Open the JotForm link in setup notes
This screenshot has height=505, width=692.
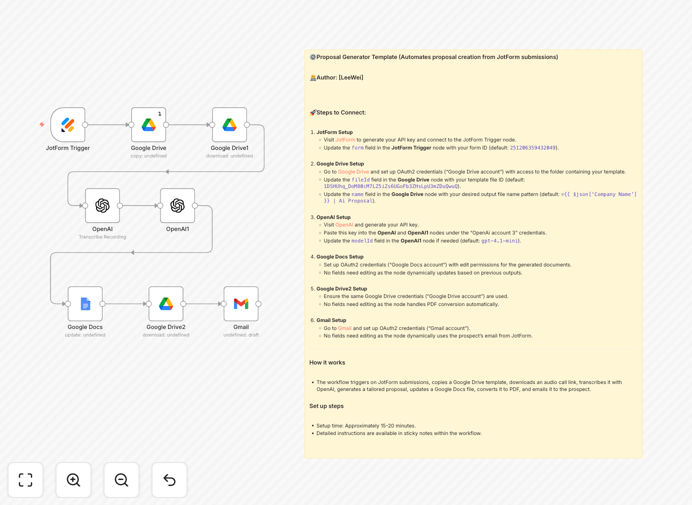pyautogui.click(x=345, y=140)
